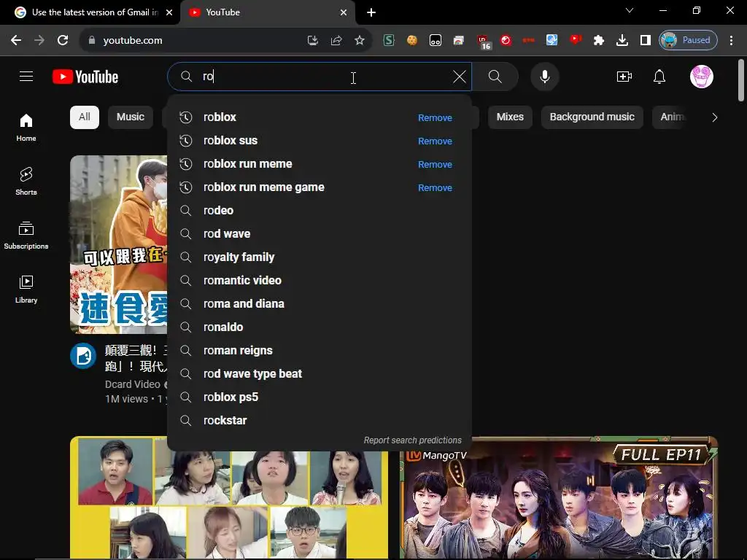
Task: Open the Dcard Video thumbnail
Action: point(119,244)
